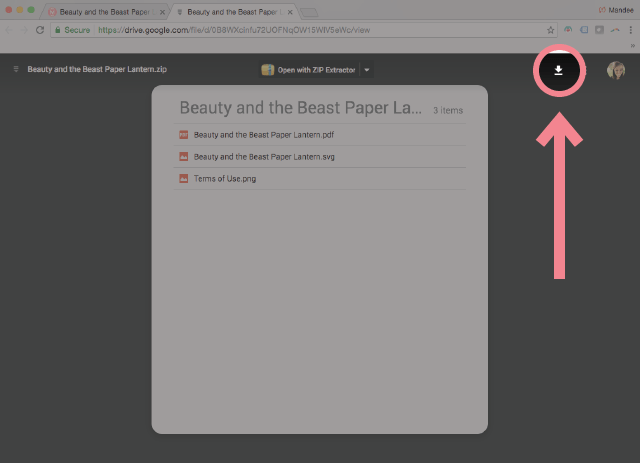The image size is (640, 463).
Task: Click the download arrow icon
Action: tap(558, 70)
